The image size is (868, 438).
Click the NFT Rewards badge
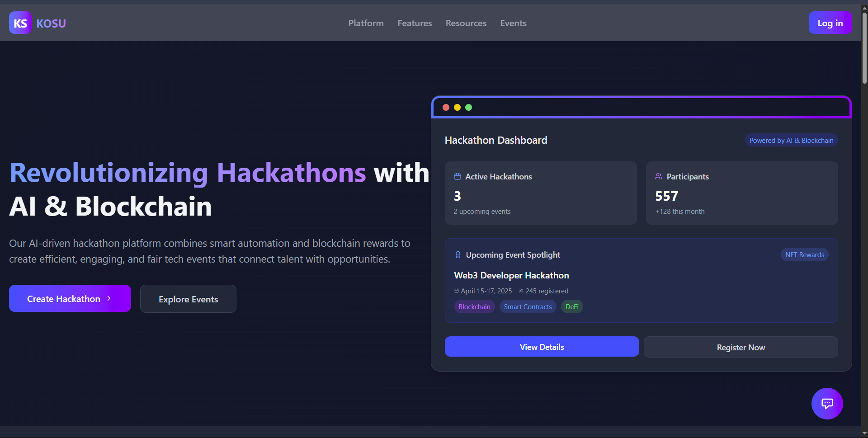804,255
